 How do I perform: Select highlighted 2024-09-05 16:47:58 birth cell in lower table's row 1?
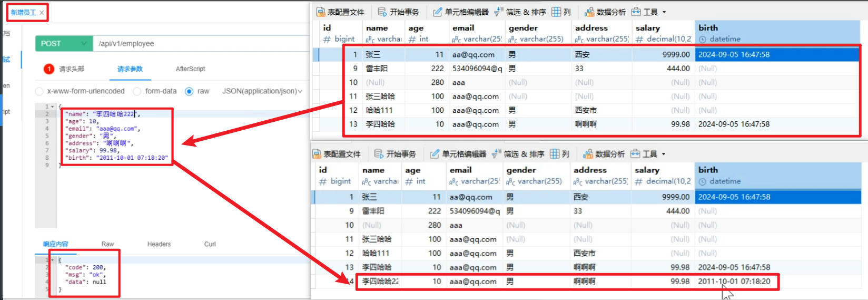tap(778, 197)
